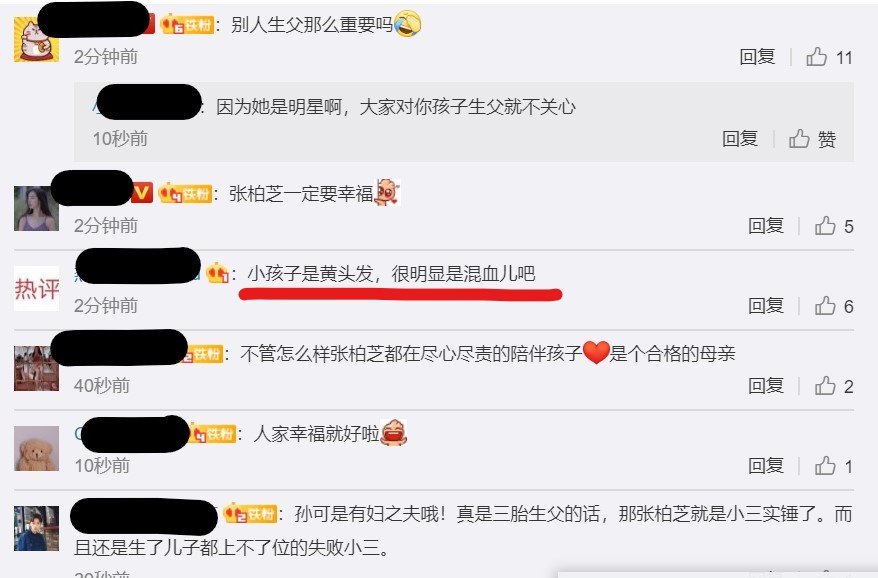Like the hot comment about 混血儿

point(825,306)
